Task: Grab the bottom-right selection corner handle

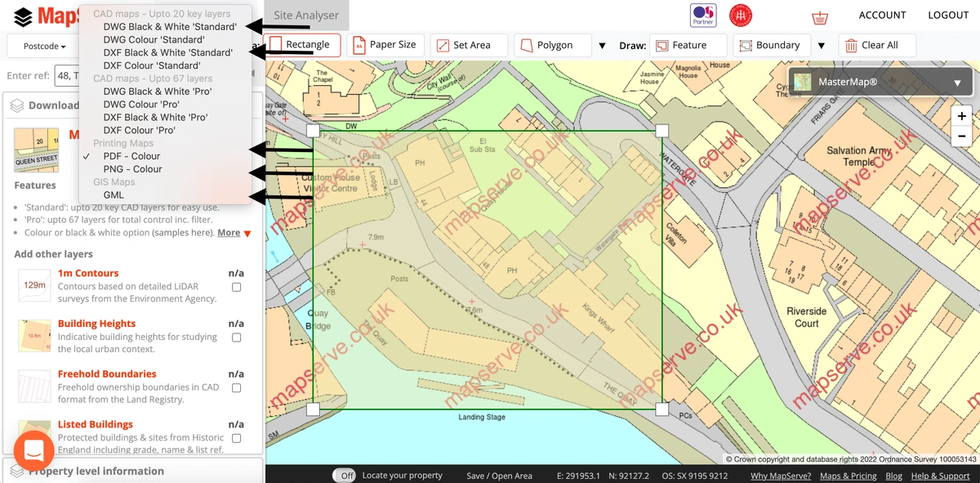Action: tap(662, 409)
